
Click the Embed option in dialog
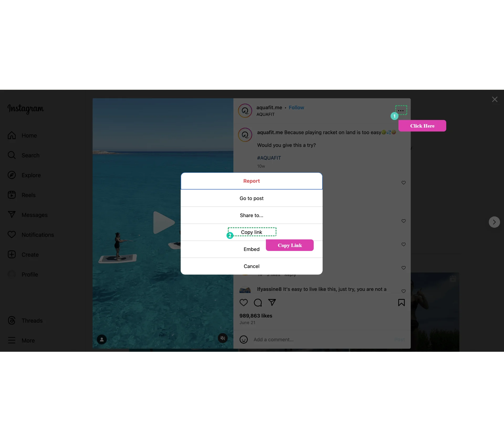coord(251,249)
